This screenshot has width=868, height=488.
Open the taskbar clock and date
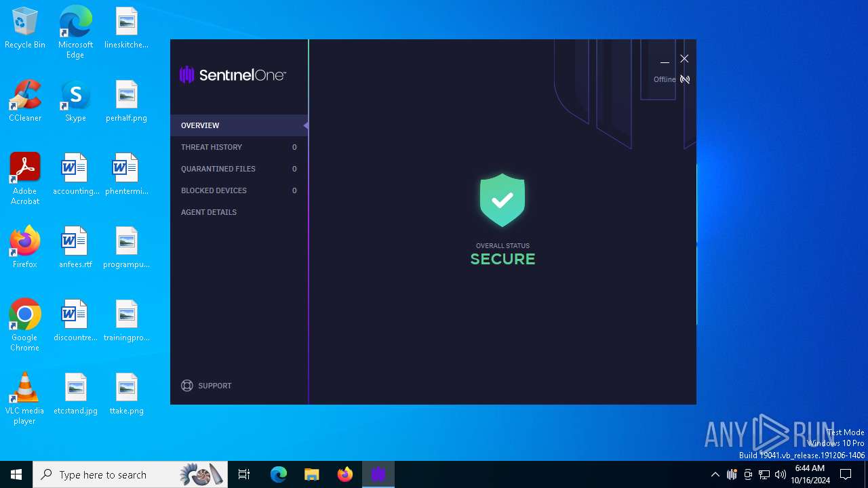810,474
